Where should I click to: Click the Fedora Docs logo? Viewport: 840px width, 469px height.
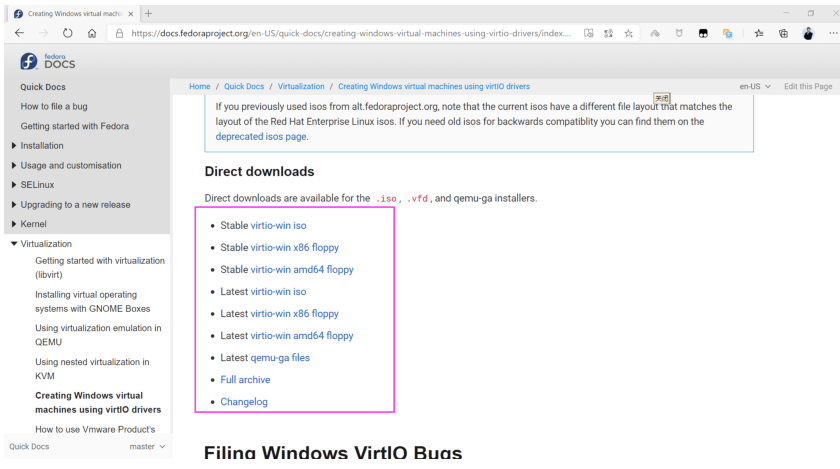coord(48,62)
